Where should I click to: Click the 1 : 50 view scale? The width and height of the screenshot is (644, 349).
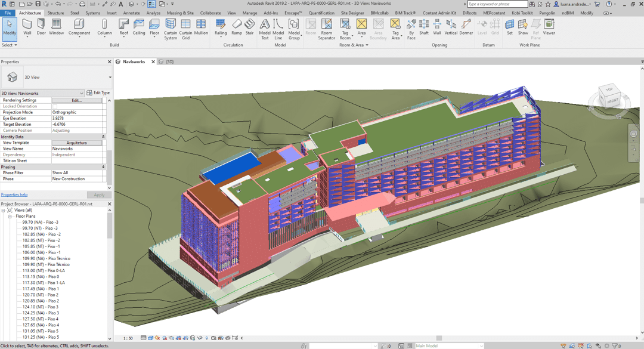(128, 338)
